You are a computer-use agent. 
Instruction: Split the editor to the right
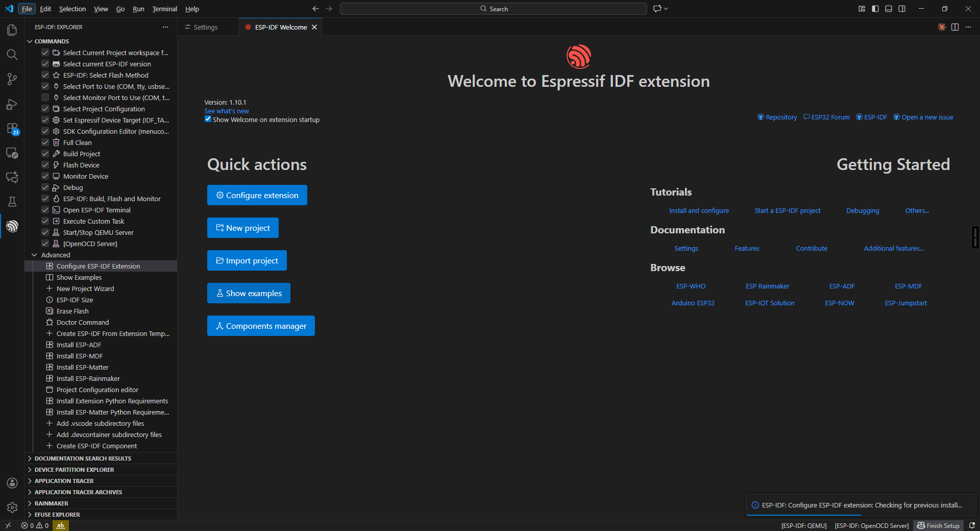click(955, 27)
